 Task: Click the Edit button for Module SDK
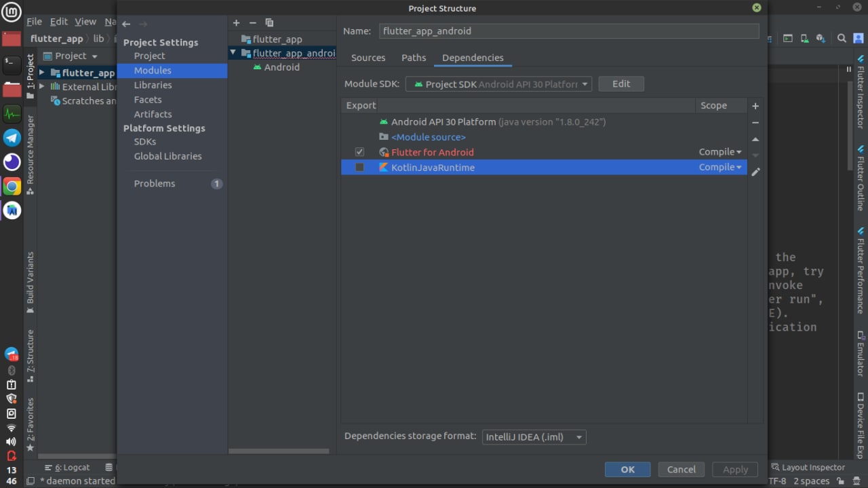tap(621, 84)
